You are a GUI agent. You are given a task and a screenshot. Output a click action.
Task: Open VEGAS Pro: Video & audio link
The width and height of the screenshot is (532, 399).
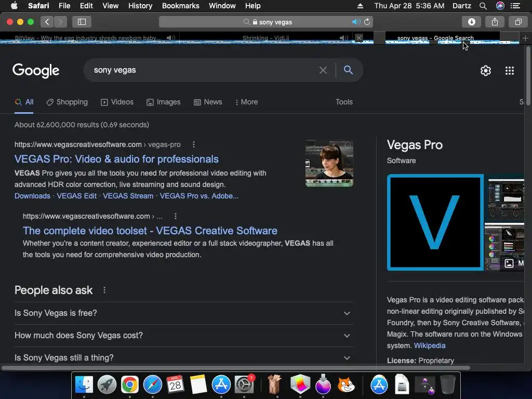point(116,159)
